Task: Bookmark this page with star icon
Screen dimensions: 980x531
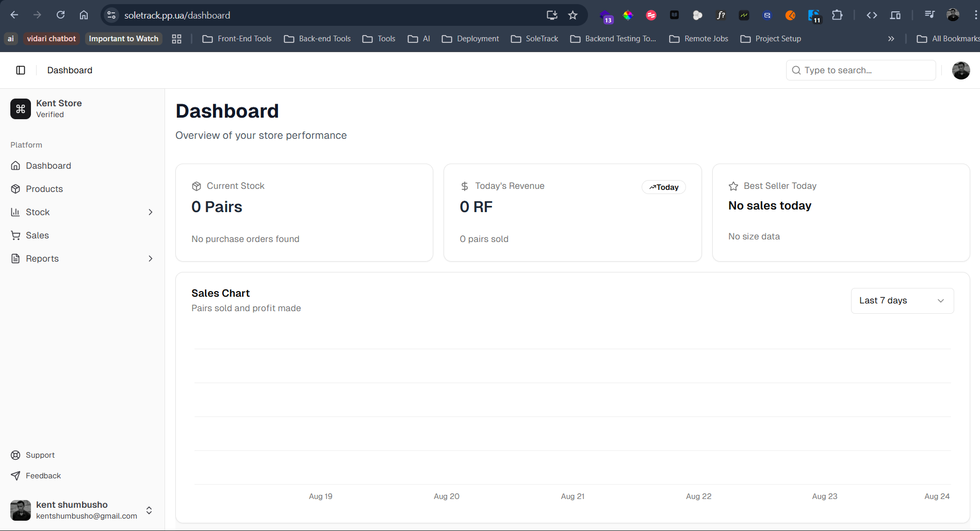Action: coord(573,15)
